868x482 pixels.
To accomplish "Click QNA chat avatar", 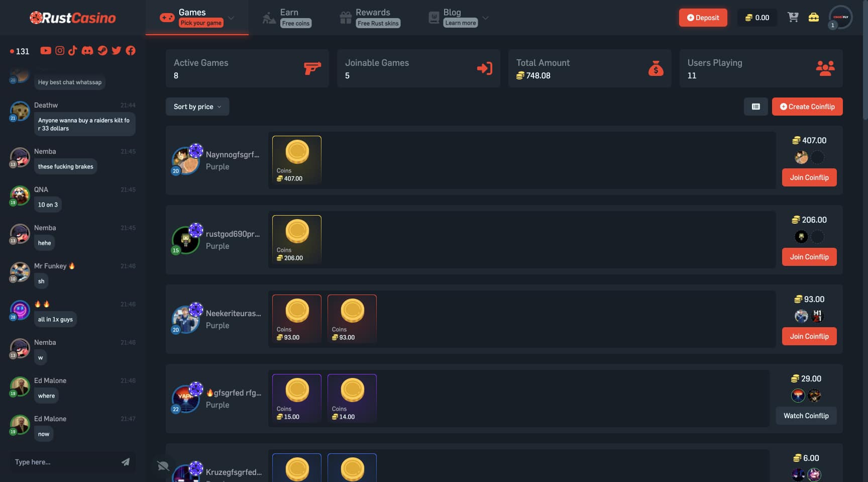I will [20, 196].
